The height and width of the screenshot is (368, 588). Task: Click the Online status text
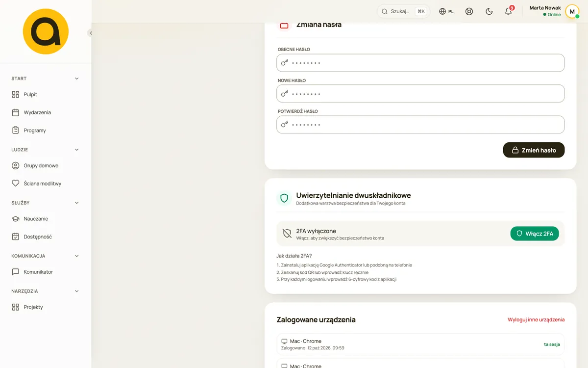[554, 15]
